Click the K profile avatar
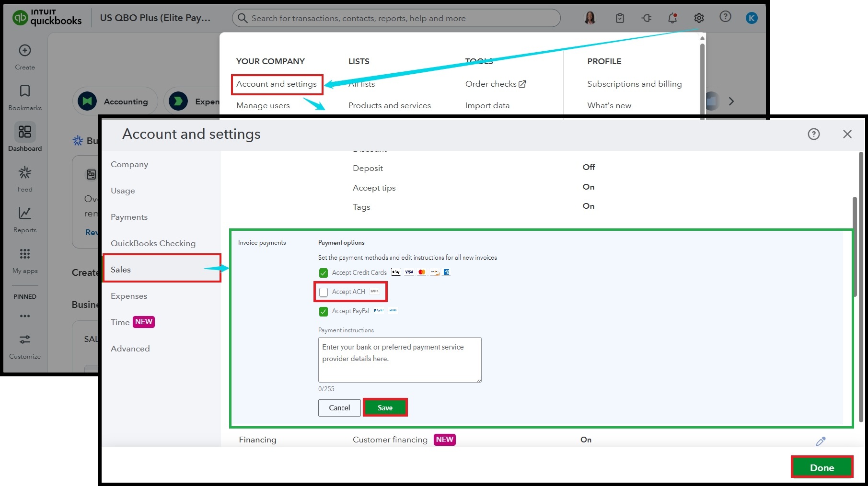Screen dimensions: 868x486 pyautogui.click(x=752, y=18)
